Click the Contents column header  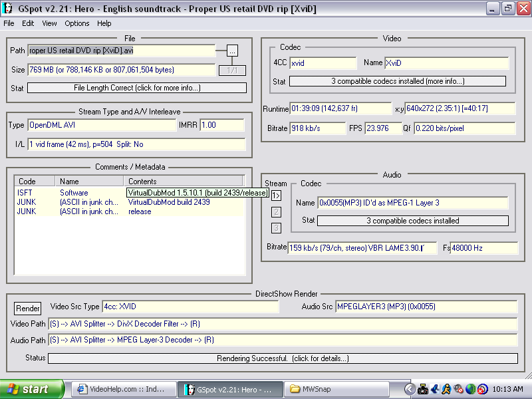pos(184,181)
